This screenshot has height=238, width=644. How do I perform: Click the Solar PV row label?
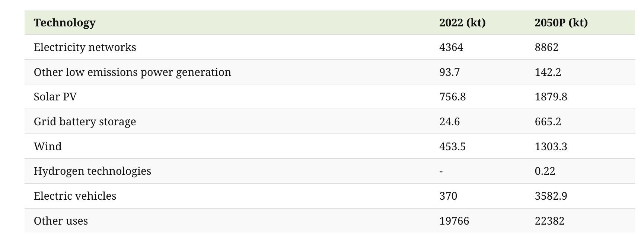[55, 97]
